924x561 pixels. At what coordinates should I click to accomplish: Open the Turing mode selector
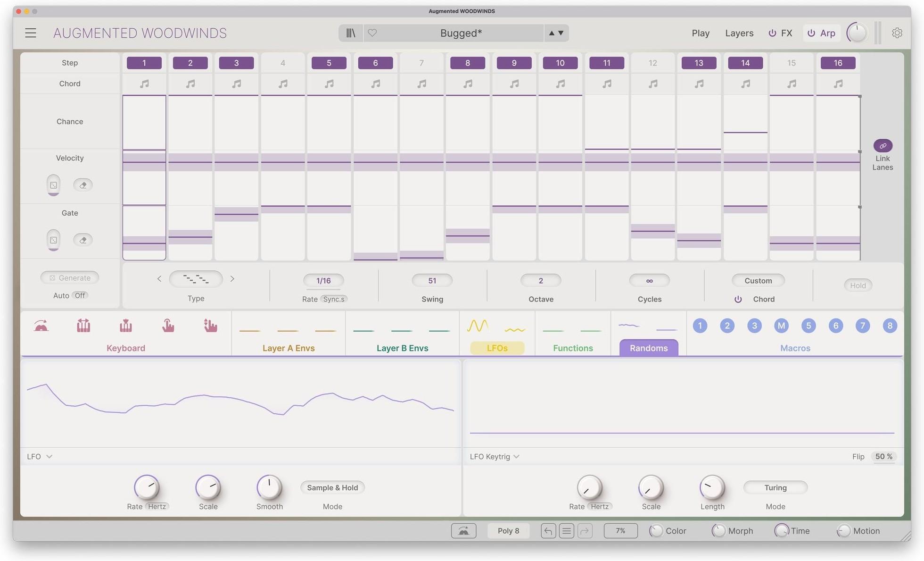(775, 487)
